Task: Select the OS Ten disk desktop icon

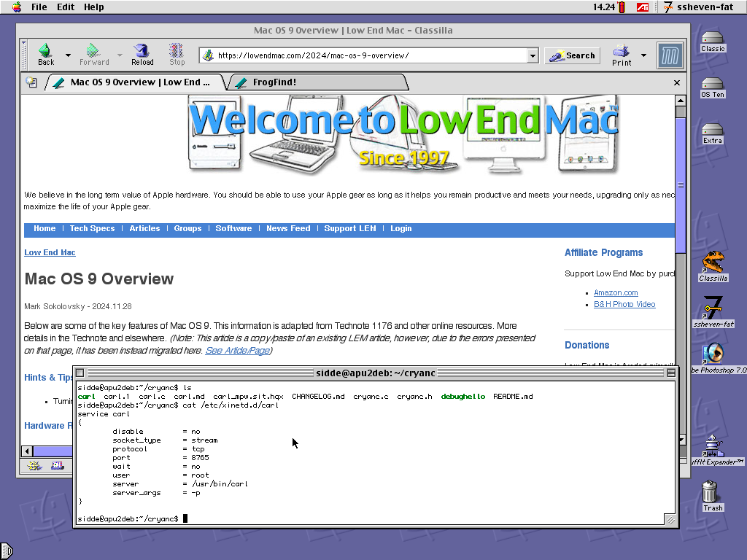Action: pyautogui.click(x=712, y=88)
